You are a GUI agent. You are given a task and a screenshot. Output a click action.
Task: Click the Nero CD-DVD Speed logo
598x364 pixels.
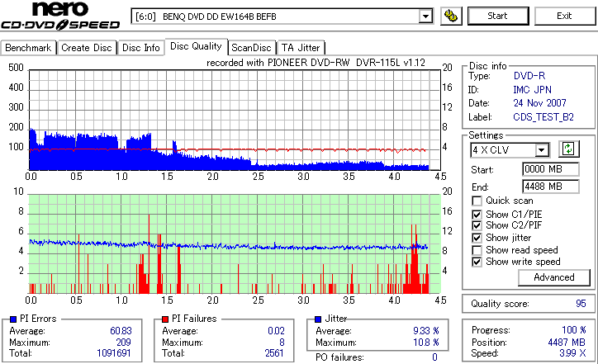click(x=60, y=16)
